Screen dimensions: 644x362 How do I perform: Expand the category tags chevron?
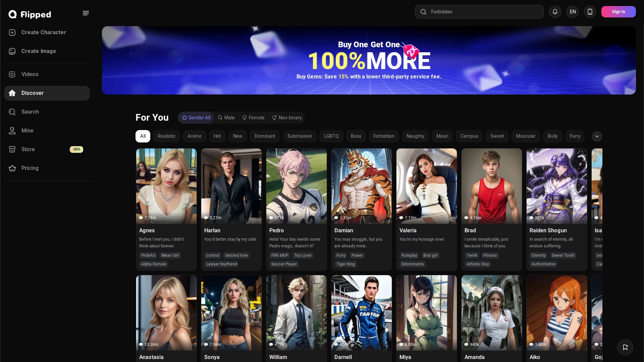(x=597, y=136)
